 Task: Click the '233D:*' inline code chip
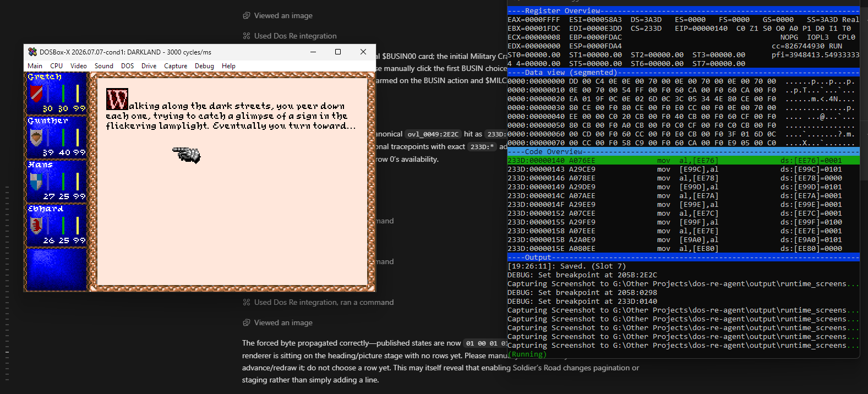tap(482, 147)
